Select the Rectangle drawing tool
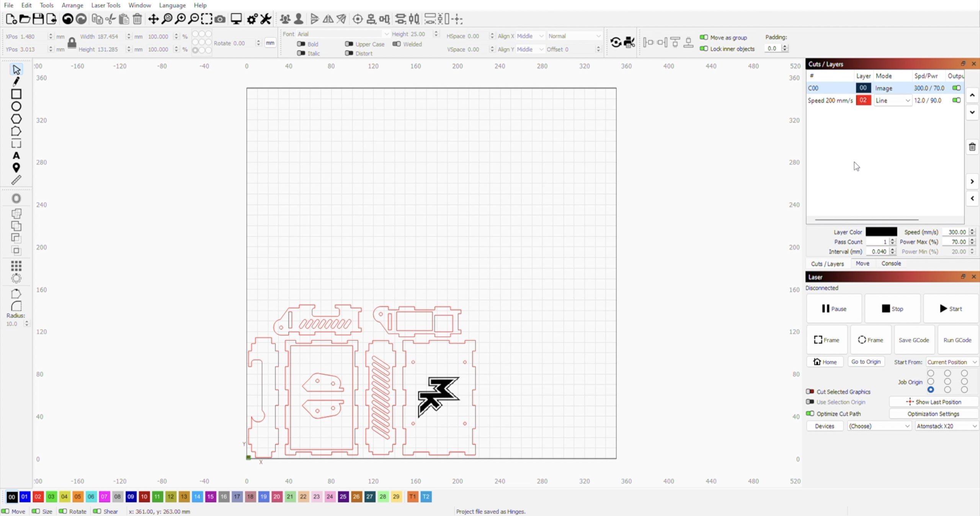 pos(16,94)
